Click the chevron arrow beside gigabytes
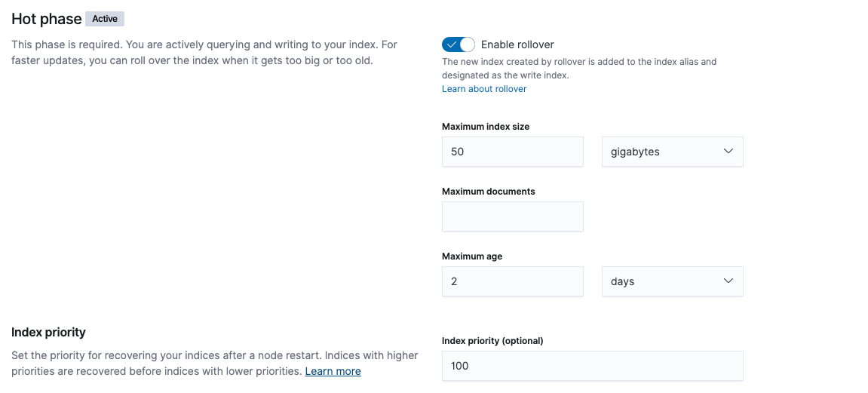 pos(728,151)
